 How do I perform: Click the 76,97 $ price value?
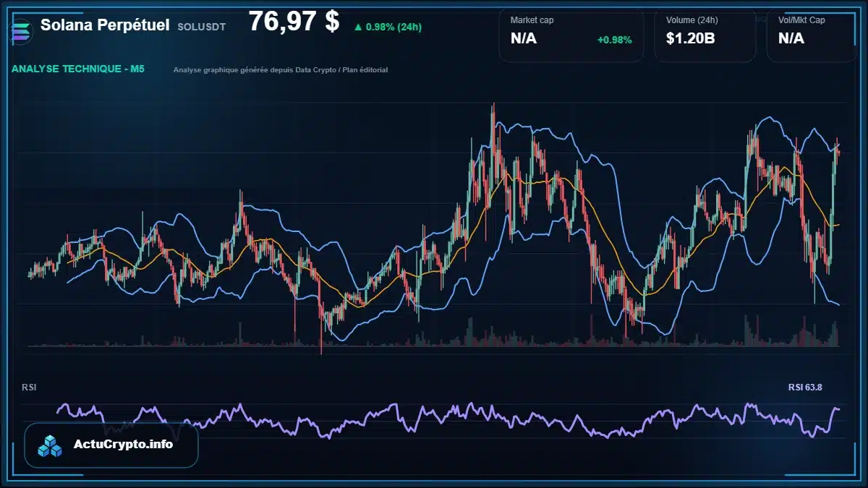[294, 22]
